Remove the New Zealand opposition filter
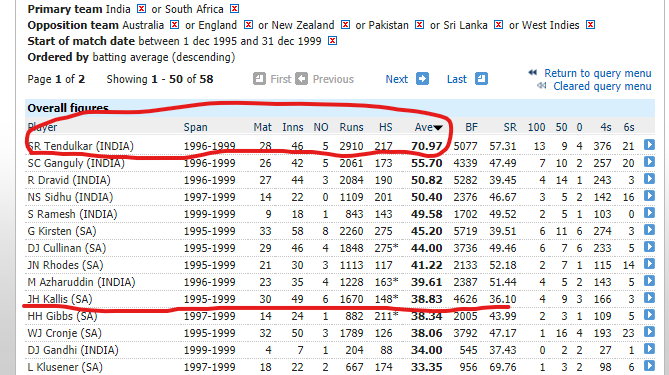Image resolution: width=669 pixels, height=375 pixels. point(345,25)
